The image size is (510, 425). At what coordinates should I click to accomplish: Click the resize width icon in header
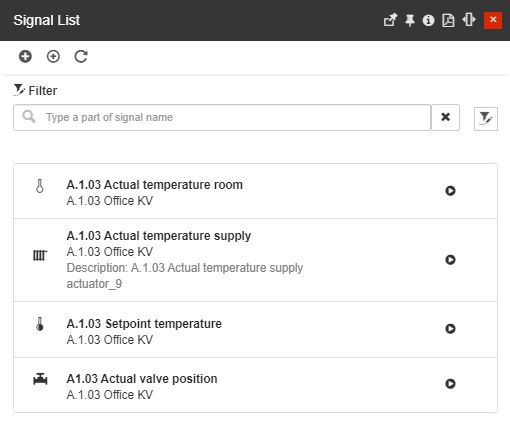click(469, 20)
